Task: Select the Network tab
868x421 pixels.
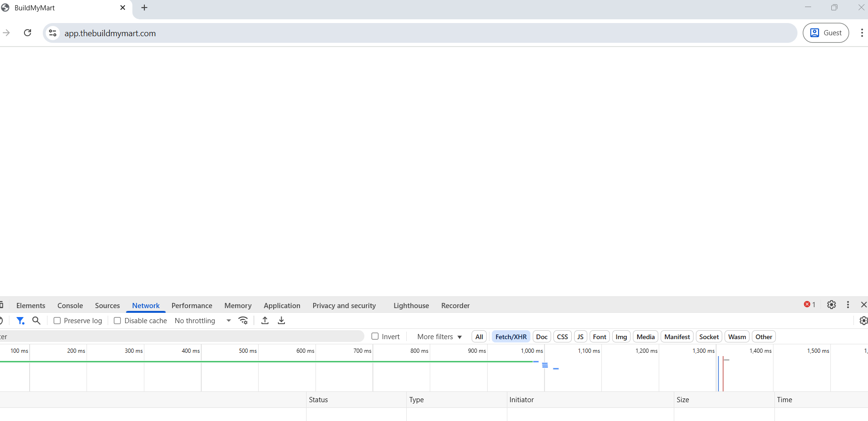Action: point(146,306)
